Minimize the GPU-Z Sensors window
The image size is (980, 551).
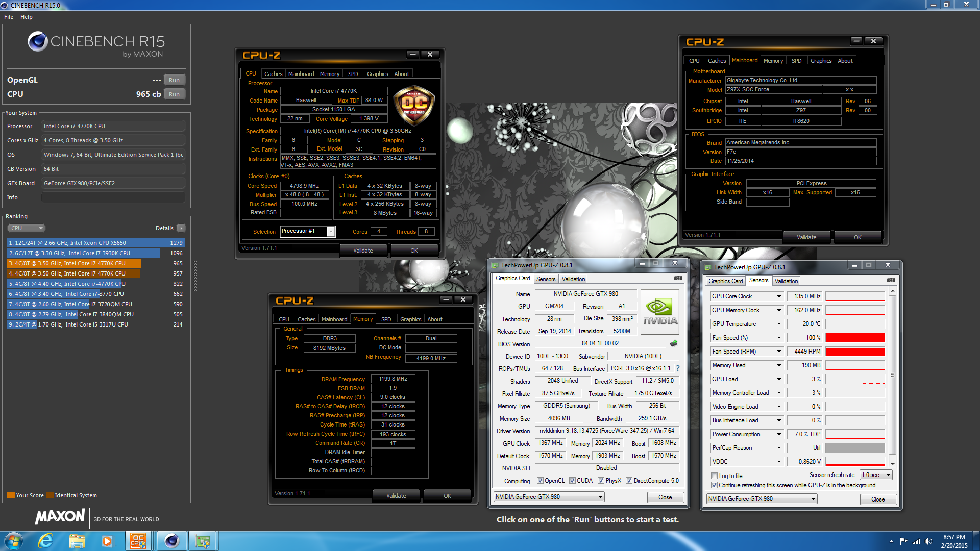[x=854, y=265]
